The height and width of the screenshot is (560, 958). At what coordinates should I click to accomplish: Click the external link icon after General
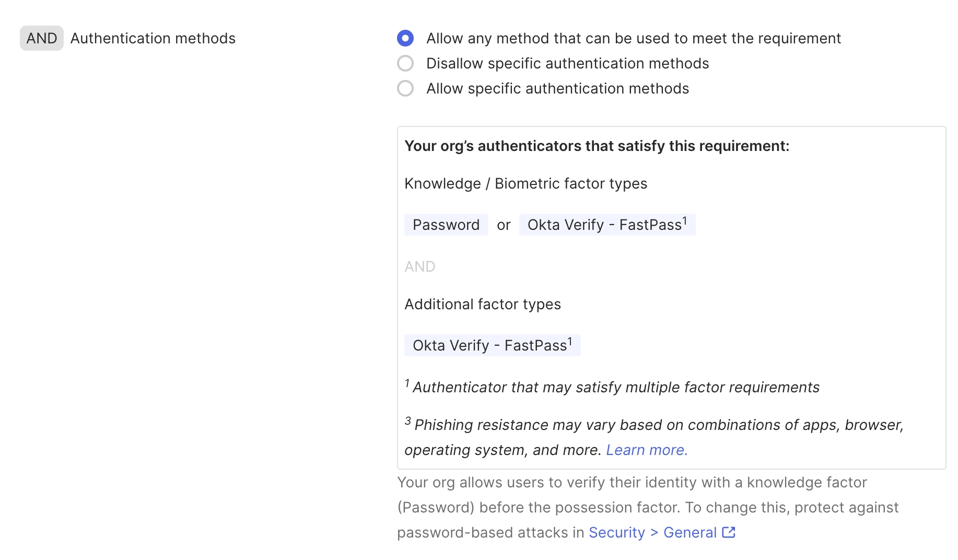tap(729, 532)
